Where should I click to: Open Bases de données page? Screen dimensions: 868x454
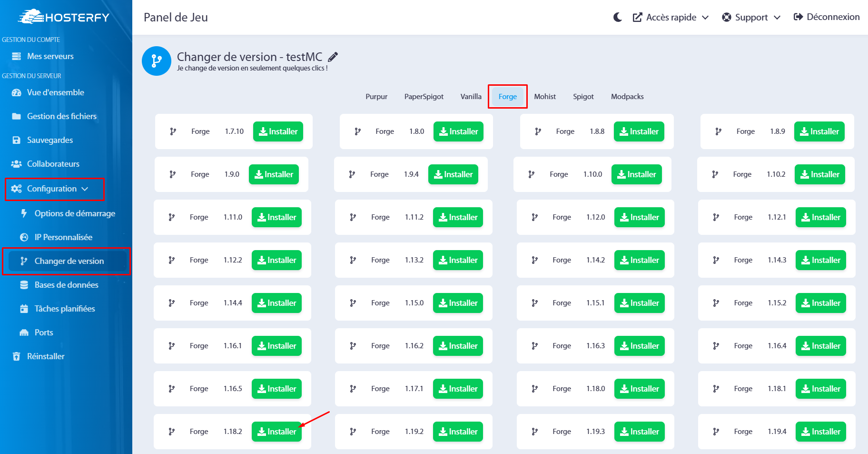(67, 285)
